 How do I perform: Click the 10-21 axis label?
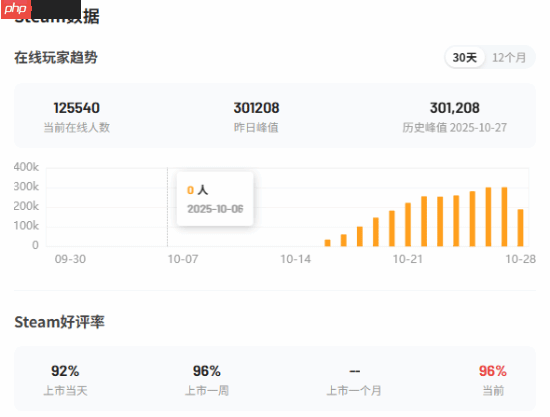(x=408, y=259)
